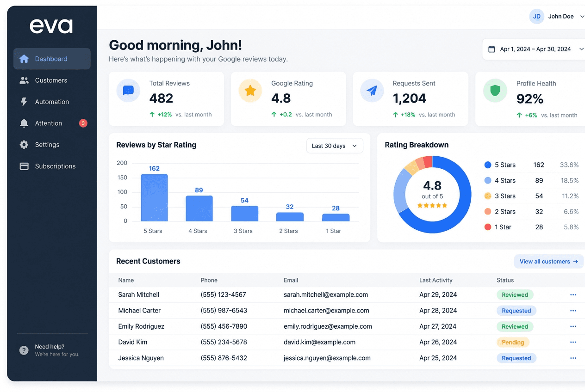The height and width of the screenshot is (392, 585).
Task: Click the eva logo
Action: 51,26
